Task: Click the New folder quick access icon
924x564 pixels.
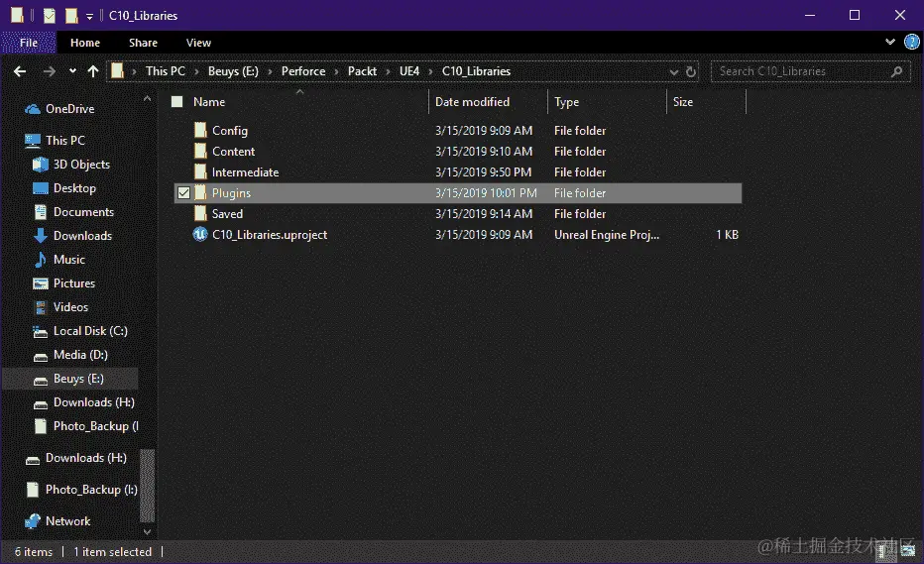Action: coord(71,15)
